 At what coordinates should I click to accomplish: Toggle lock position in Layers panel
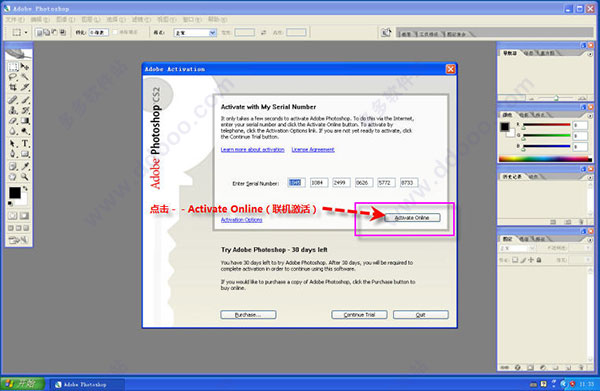[531, 260]
